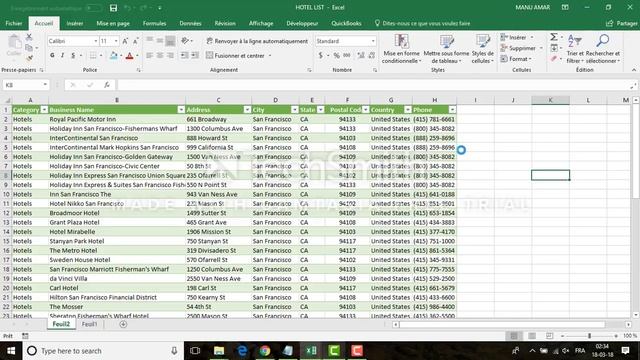Click the format painter brush icon
The height and width of the screenshot is (360, 640).
(29, 58)
